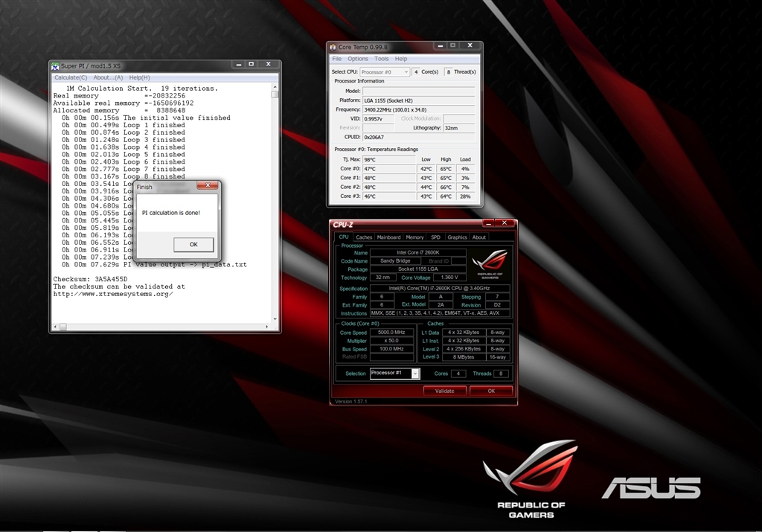The width and height of the screenshot is (762, 532).
Task: Switch to the Memory tab in CPU-Z
Action: click(414, 237)
